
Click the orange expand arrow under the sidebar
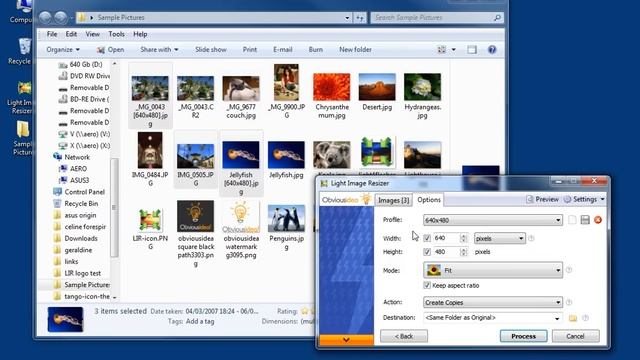point(346,340)
